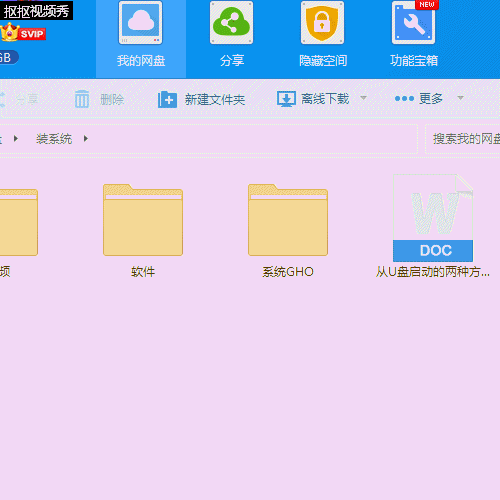Click the trash can delete icon
This screenshot has height=500, width=500.
pos(82,99)
